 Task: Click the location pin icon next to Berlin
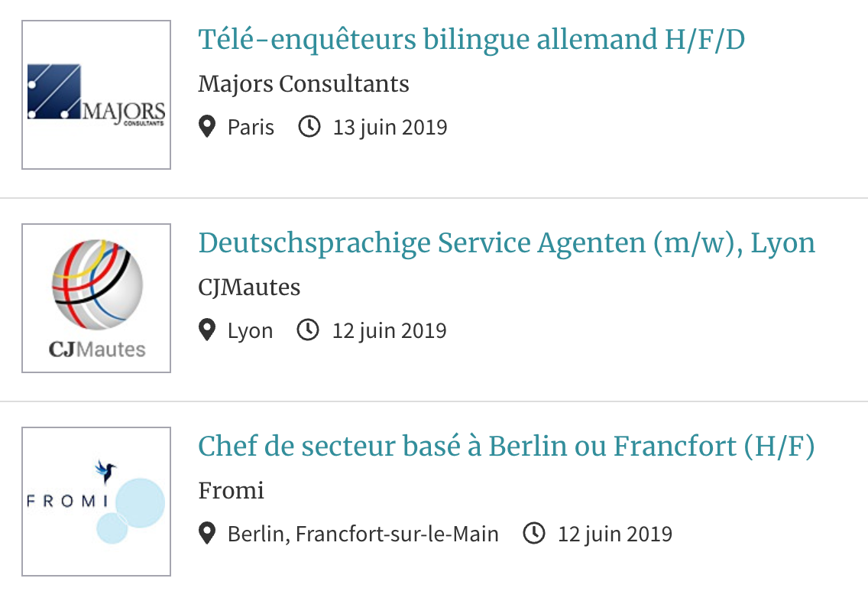pyautogui.click(x=207, y=534)
